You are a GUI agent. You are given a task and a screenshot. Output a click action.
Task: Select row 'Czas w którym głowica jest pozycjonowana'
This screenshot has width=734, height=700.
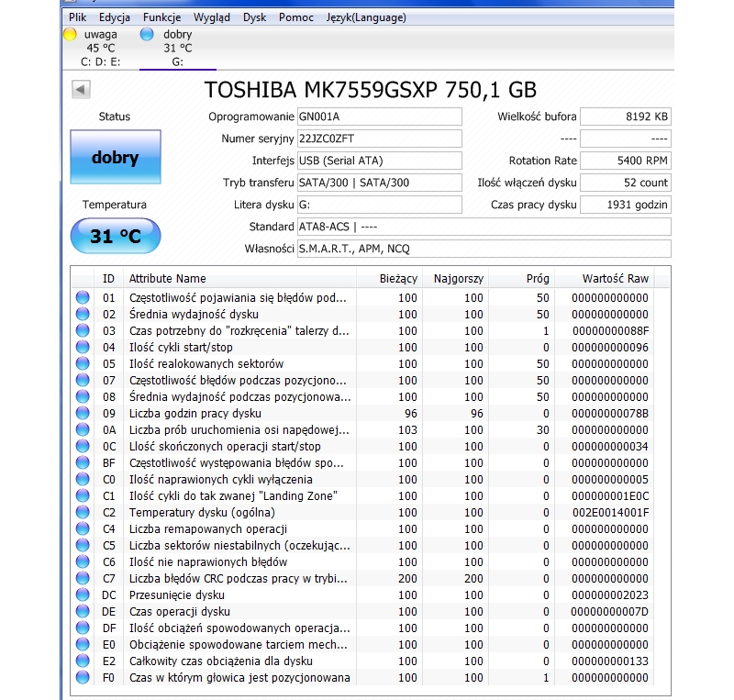(x=363, y=677)
